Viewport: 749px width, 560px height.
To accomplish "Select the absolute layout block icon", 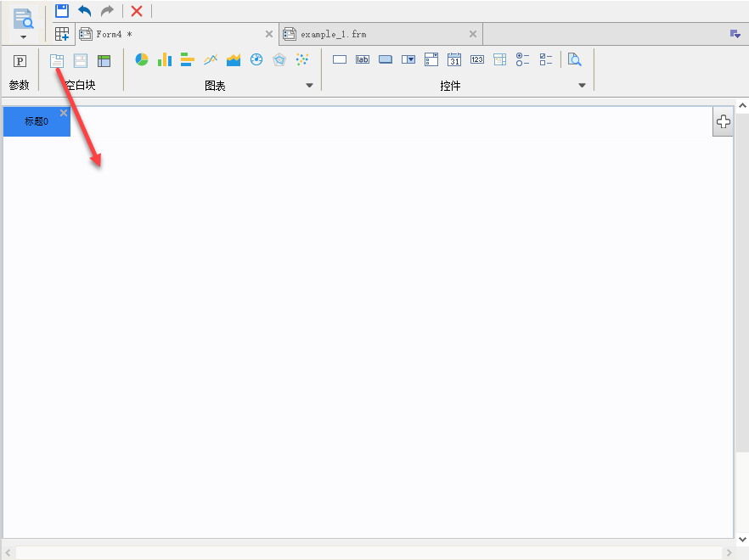I will 80,60.
